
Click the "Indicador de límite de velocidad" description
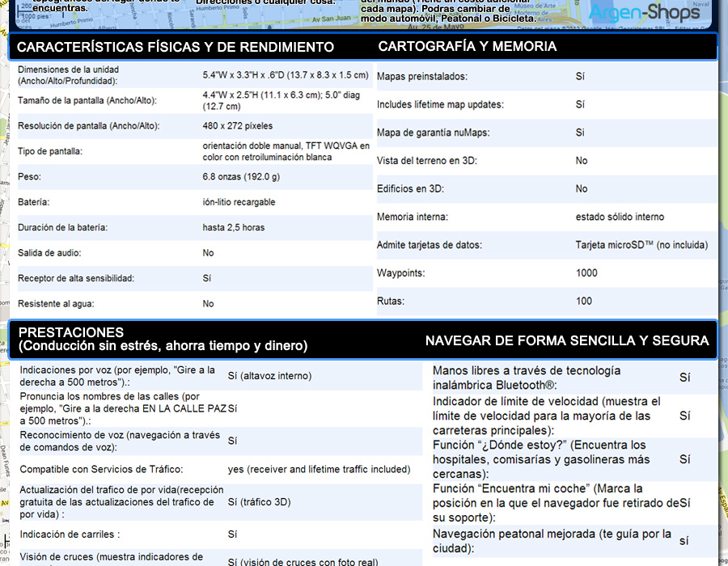[x=547, y=416]
